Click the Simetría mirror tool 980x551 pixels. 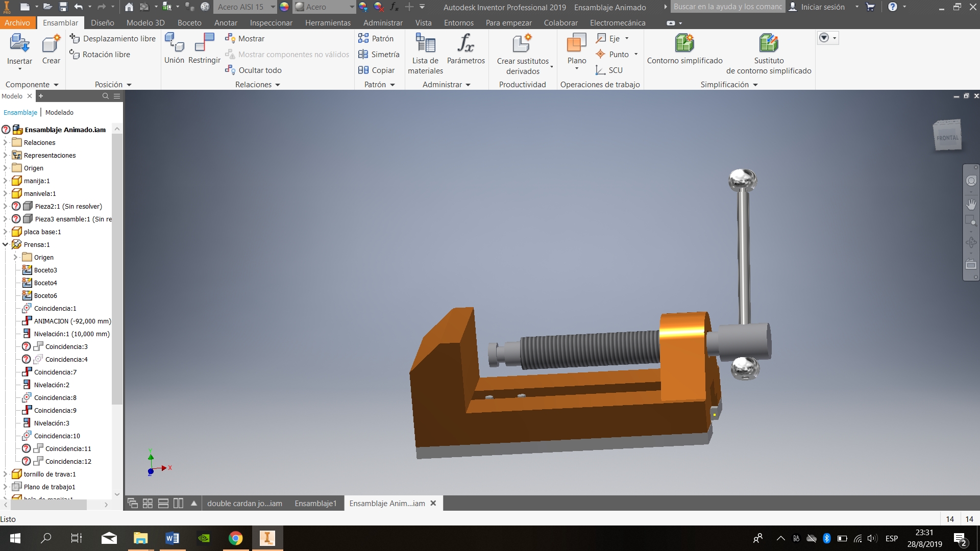pos(378,55)
